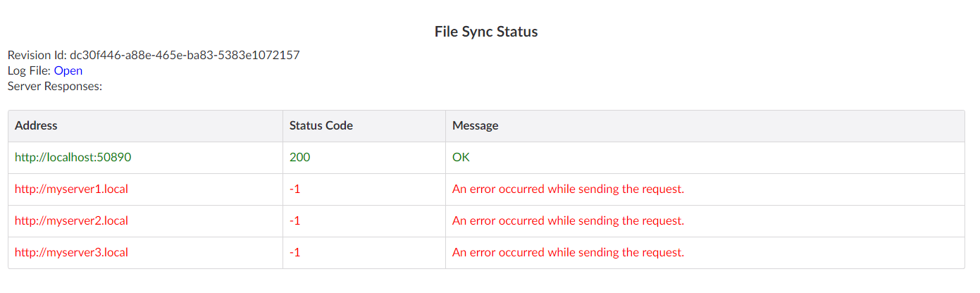The height and width of the screenshot is (293, 980).
Task: Click the error message for myserver2.local
Action: [x=568, y=220]
